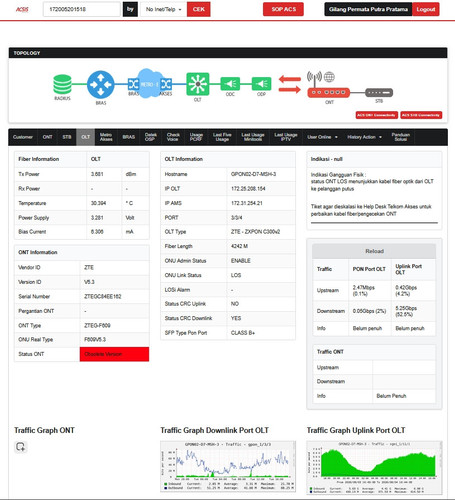
Task: Click the Temperature value 30.394
Action: [x=98, y=203]
